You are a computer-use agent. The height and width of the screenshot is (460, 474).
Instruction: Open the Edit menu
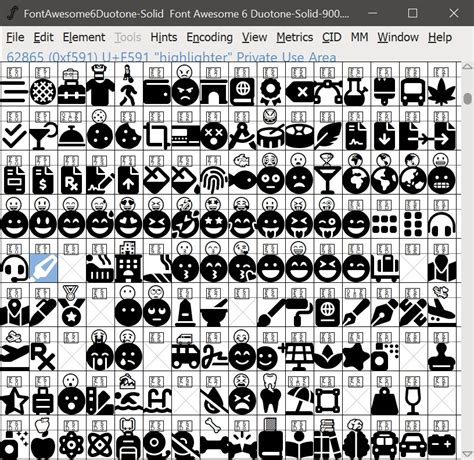pyautogui.click(x=43, y=37)
